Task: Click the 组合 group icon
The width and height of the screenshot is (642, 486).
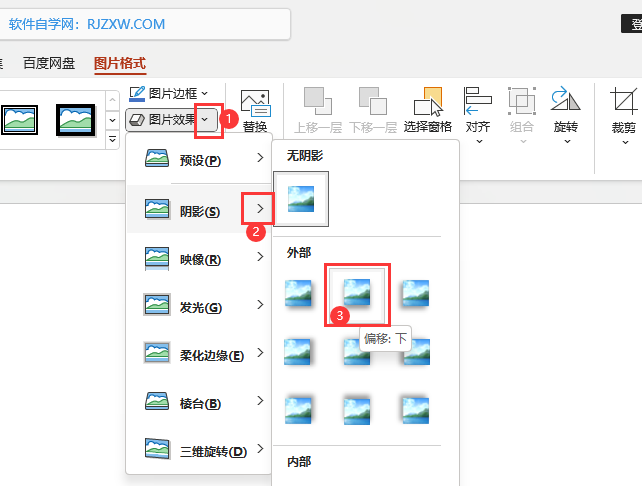Action: 521,101
